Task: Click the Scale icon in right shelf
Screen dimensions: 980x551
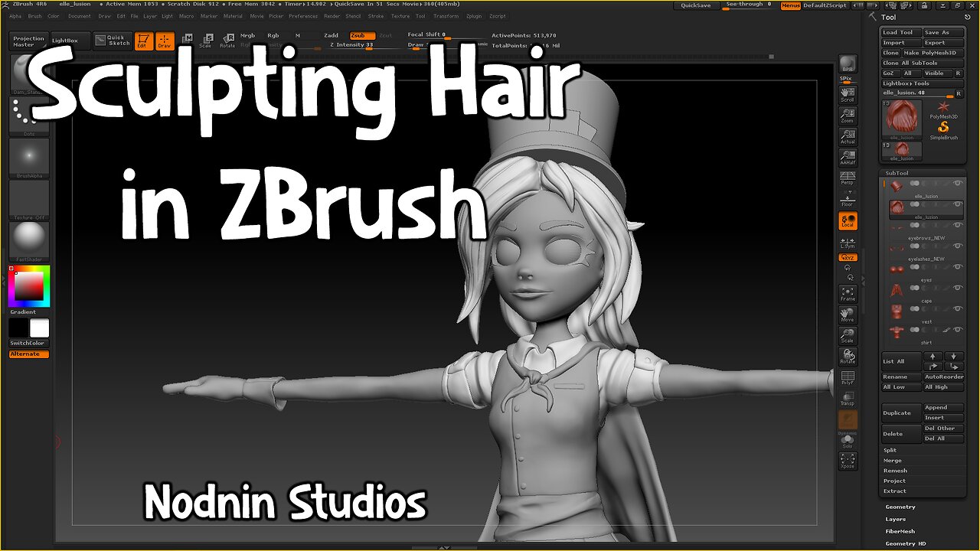Action: pyautogui.click(x=848, y=335)
